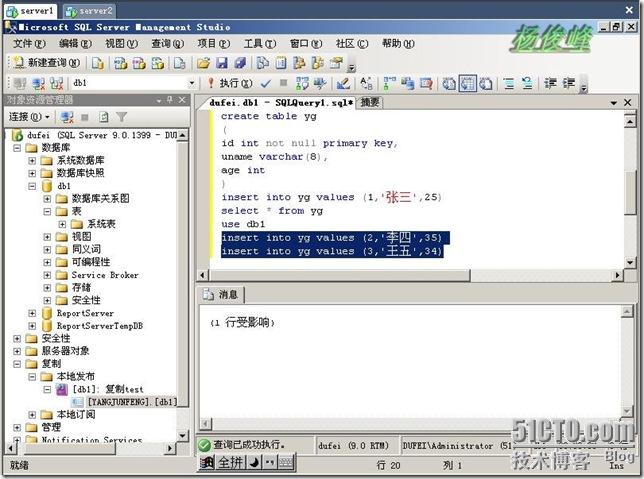Select the 消息 results tab

click(x=221, y=295)
